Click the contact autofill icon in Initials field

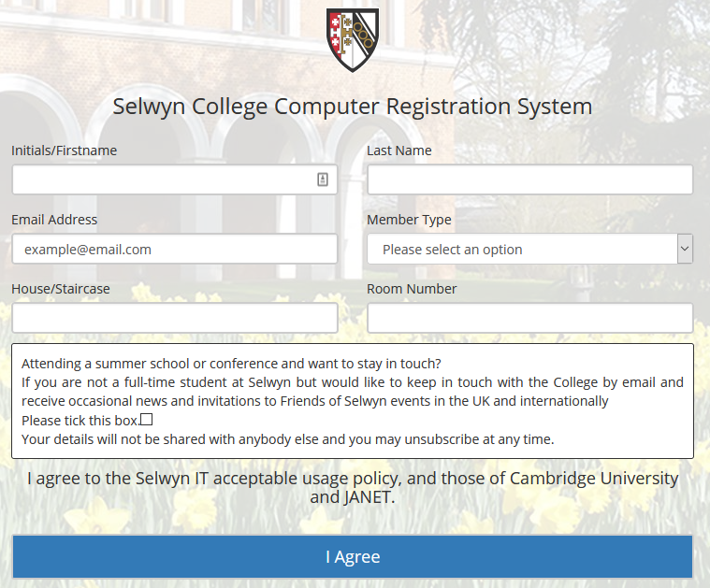(x=323, y=179)
